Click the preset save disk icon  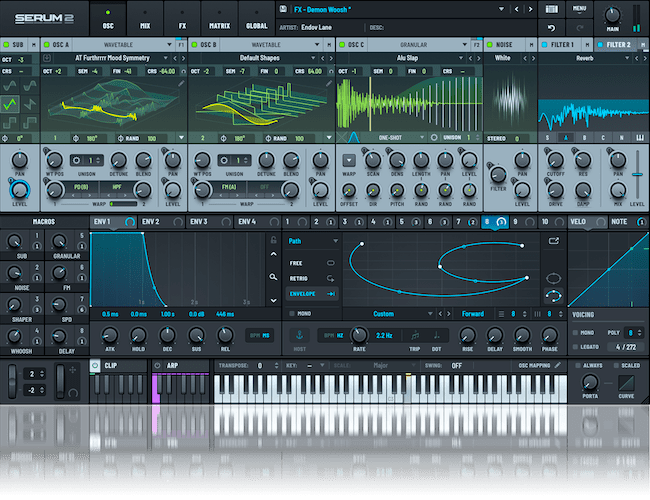click(284, 9)
